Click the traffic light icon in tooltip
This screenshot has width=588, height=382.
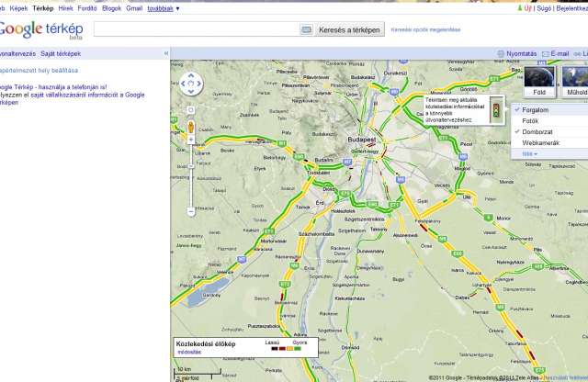[x=496, y=110]
